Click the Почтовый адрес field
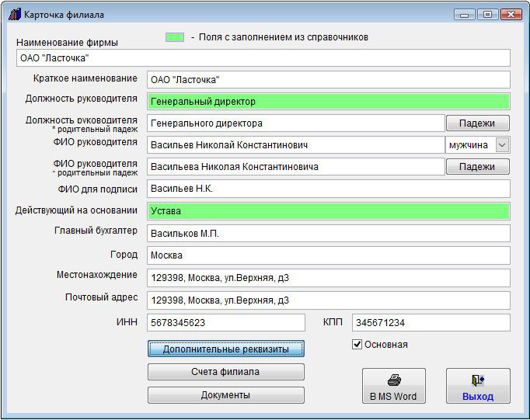 coord(329,300)
